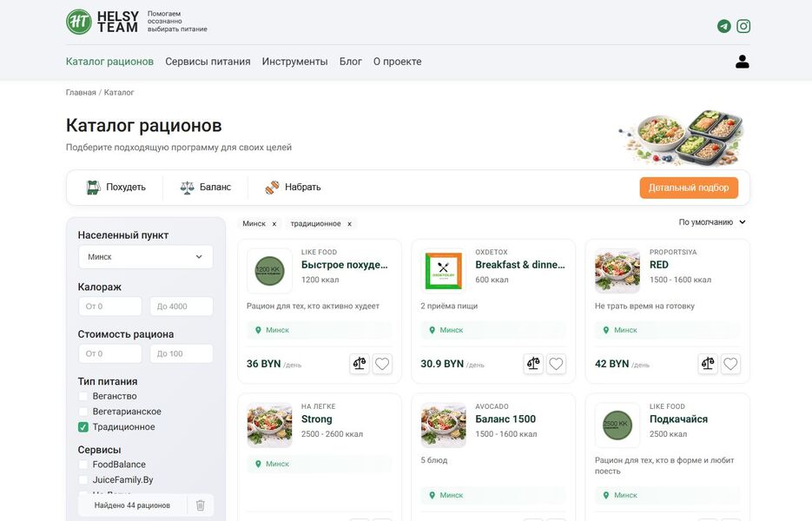Go to Каталог рационов menu

pyautogui.click(x=109, y=62)
